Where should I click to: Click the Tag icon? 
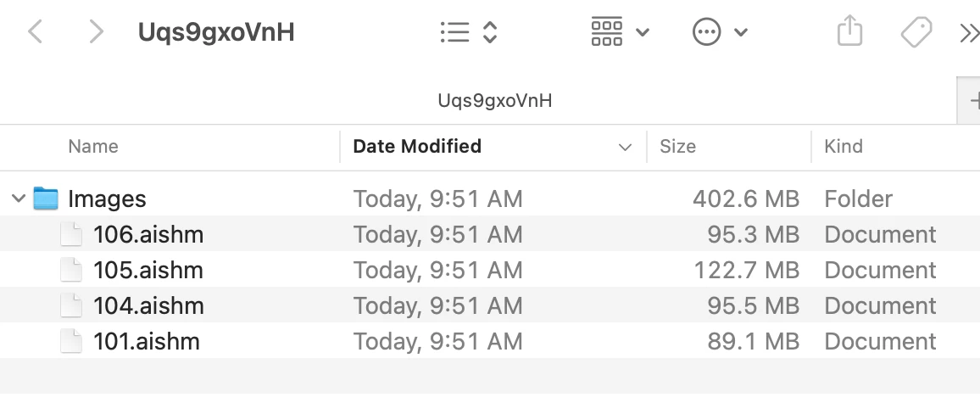pos(916,32)
